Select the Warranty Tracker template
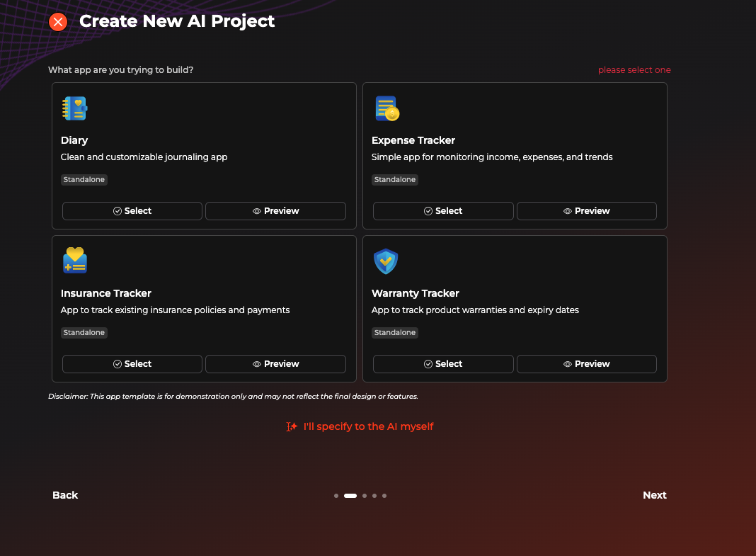 (x=443, y=364)
